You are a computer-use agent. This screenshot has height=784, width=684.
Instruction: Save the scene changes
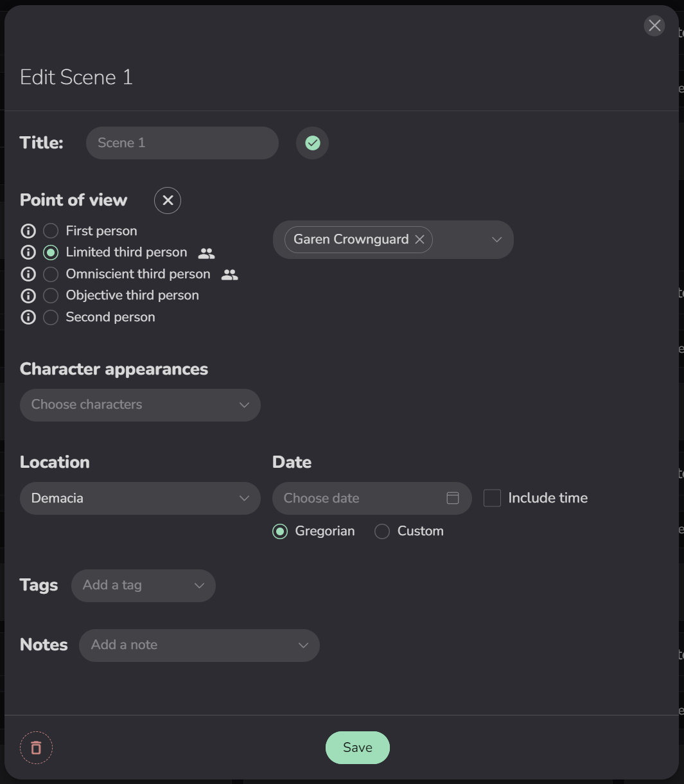click(x=358, y=747)
